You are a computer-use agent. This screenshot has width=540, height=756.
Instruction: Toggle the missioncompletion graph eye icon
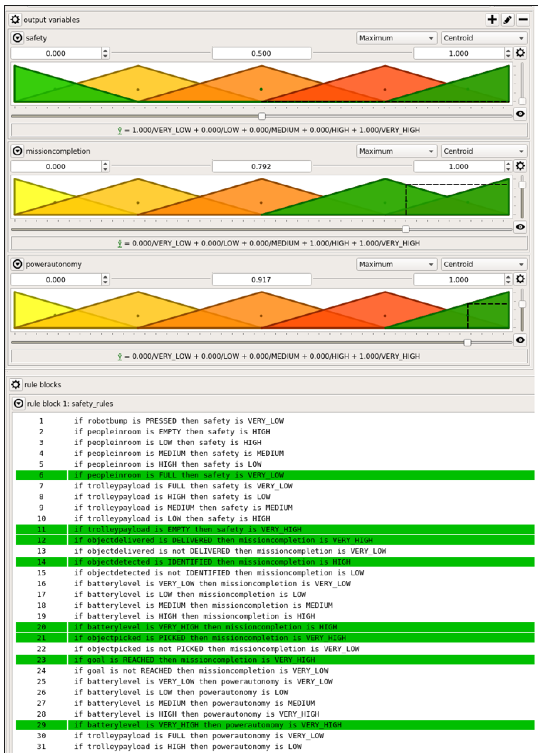click(520, 227)
